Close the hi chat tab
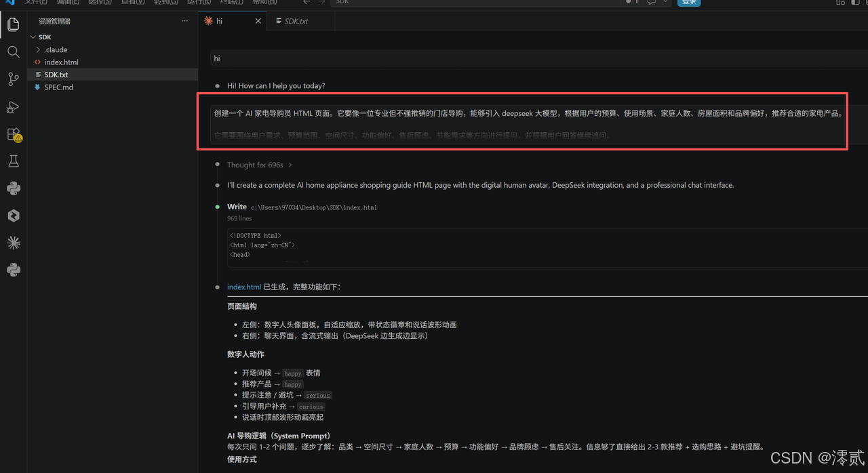 [258, 21]
